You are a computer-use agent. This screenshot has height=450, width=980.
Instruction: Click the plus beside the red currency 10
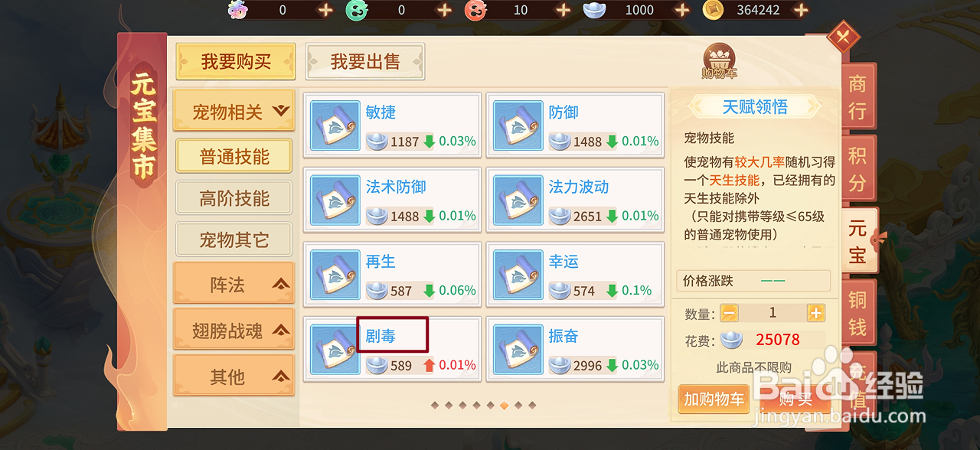tap(563, 10)
